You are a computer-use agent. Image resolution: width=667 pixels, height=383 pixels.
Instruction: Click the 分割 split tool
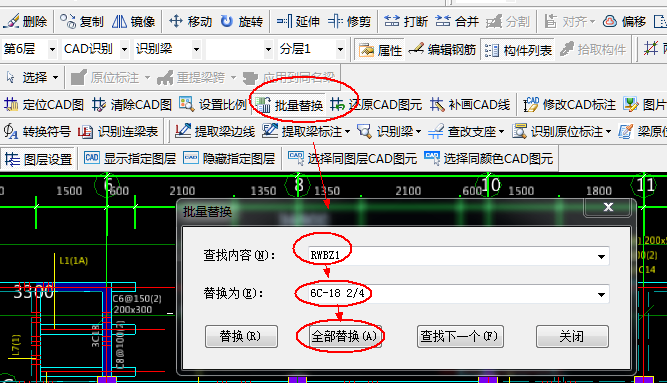[508, 21]
